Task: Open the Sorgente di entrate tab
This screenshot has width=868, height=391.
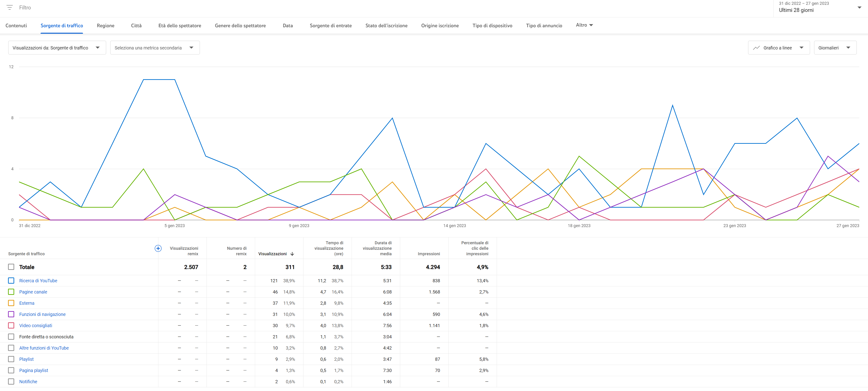Action: tap(331, 26)
